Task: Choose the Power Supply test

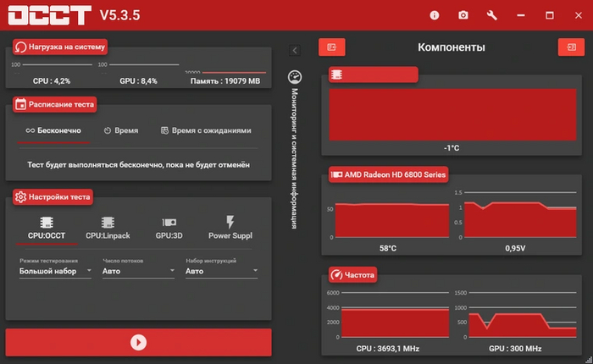Action: coord(230,229)
